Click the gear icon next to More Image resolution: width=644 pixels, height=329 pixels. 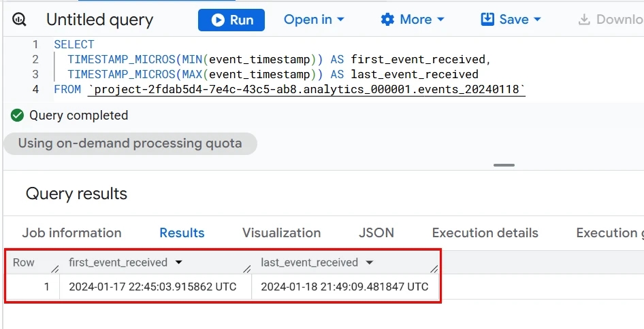point(387,19)
